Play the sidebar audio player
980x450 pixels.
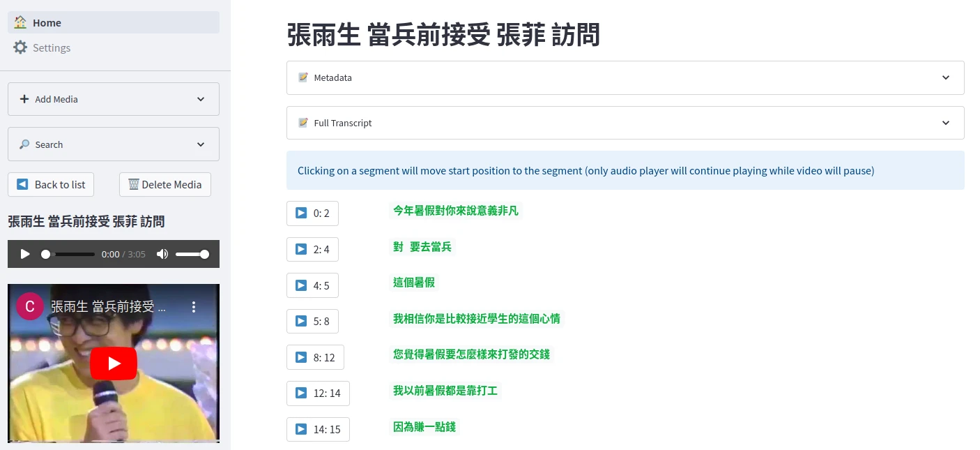25,254
